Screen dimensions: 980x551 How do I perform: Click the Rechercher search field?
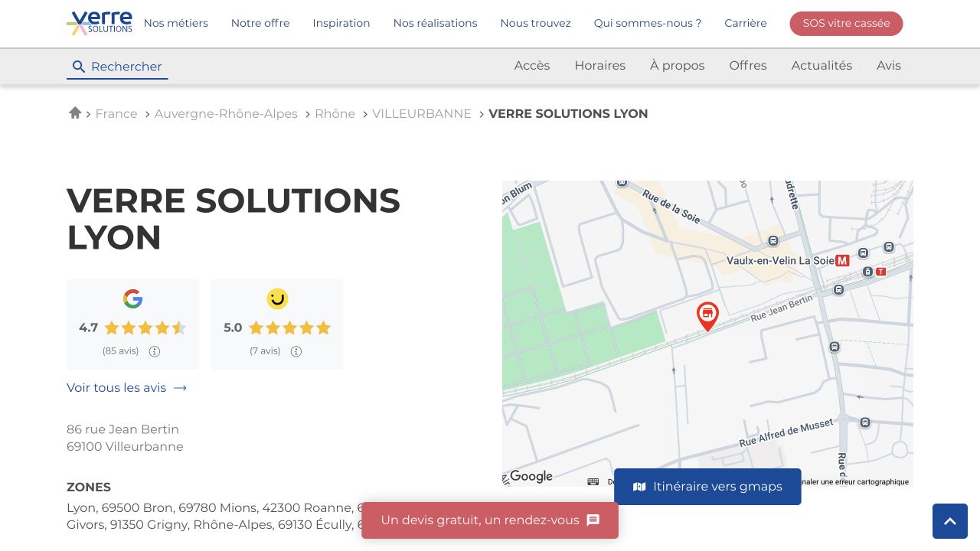click(117, 67)
